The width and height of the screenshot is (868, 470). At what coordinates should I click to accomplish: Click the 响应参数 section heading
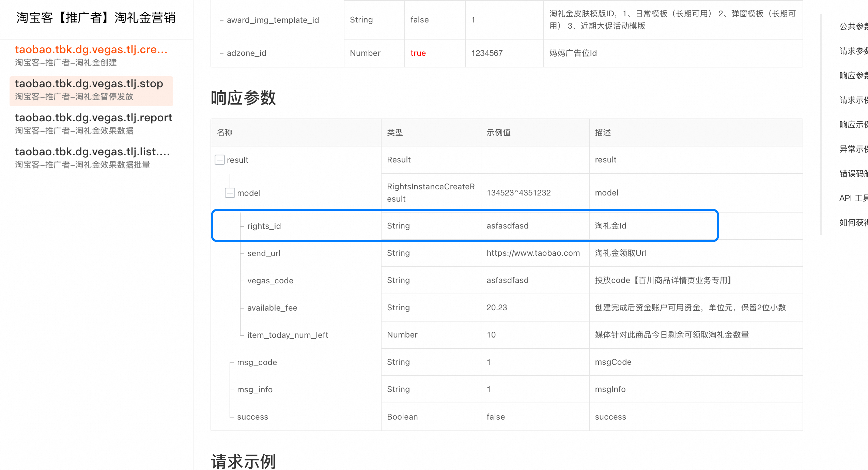243,98
